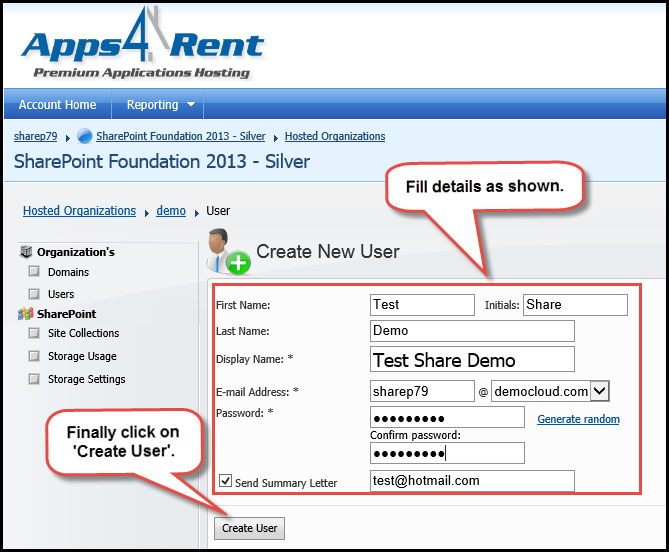The image size is (669, 552).
Task: Click the 'Send Summary Letter' label
Action: coord(286,483)
